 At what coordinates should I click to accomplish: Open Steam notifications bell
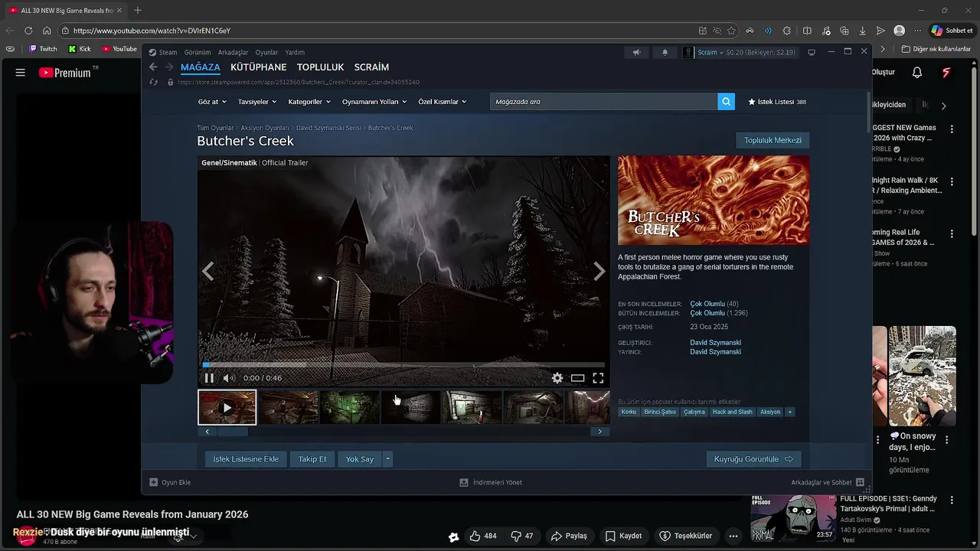665,52
